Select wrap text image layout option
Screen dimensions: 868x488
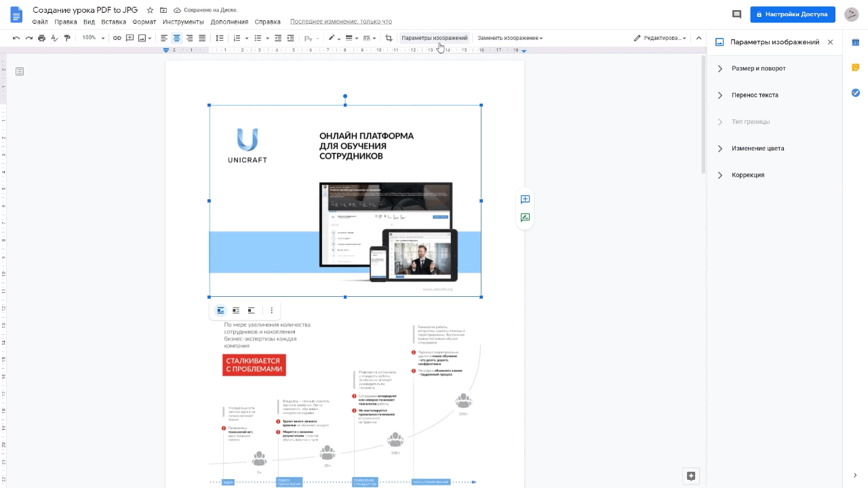[x=236, y=310]
